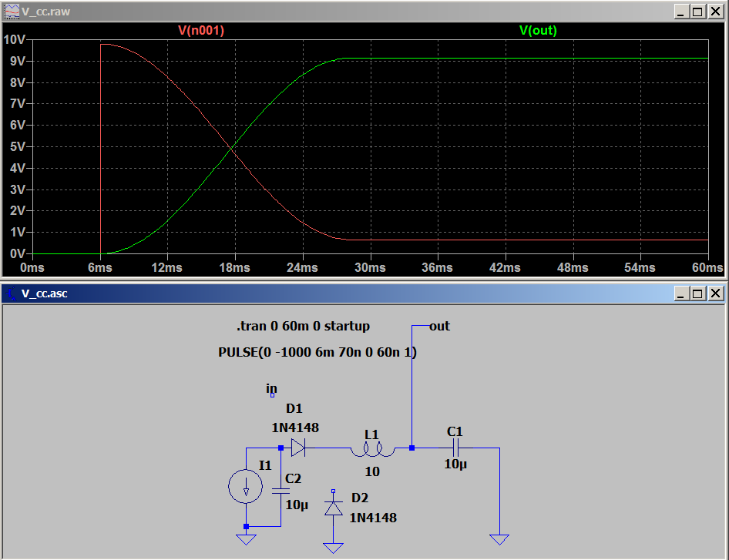
Task: Select the I1 current source symbol
Action: 247,487
